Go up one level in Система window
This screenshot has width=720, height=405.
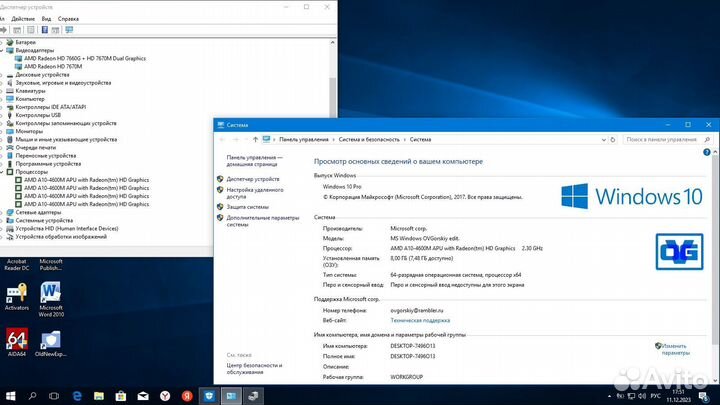(x=255, y=140)
